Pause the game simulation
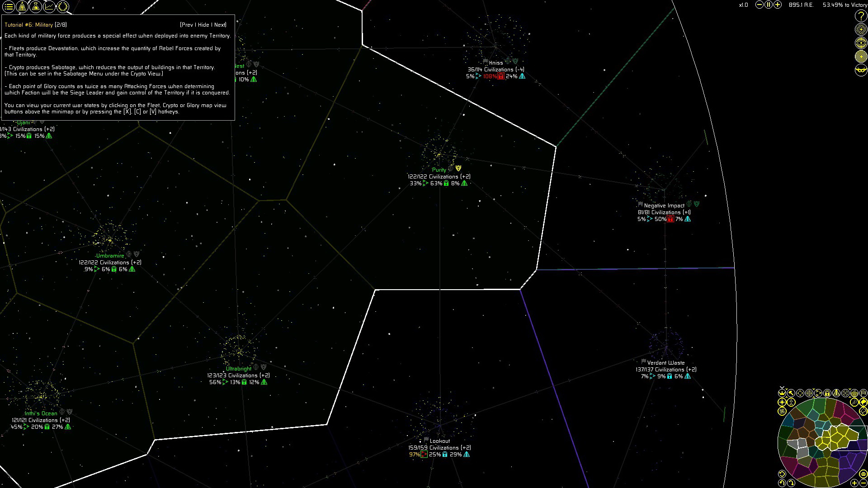The image size is (868, 488). click(769, 5)
